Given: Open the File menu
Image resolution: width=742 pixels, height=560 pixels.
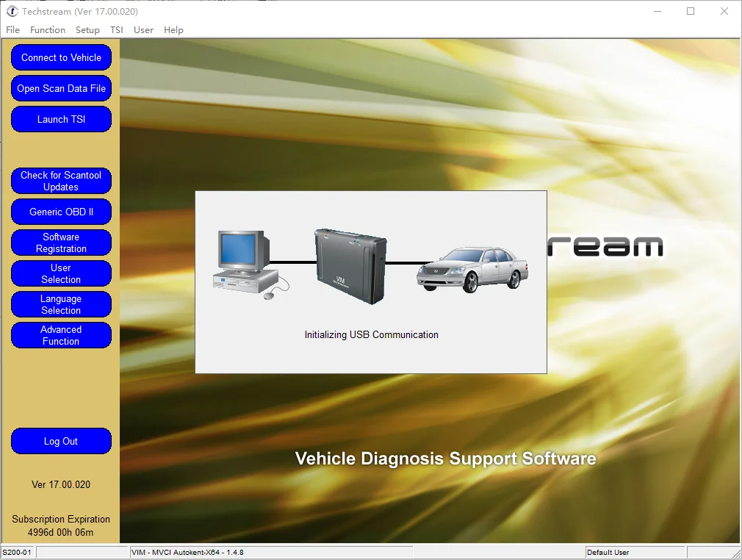Looking at the screenshot, I should [12, 30].
